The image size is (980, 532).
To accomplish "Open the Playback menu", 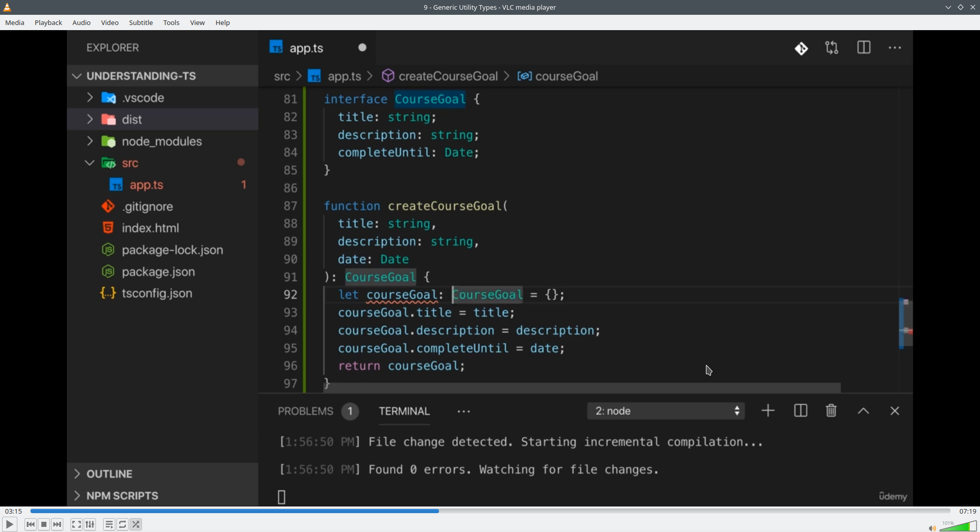I will [x=48, y=22].
